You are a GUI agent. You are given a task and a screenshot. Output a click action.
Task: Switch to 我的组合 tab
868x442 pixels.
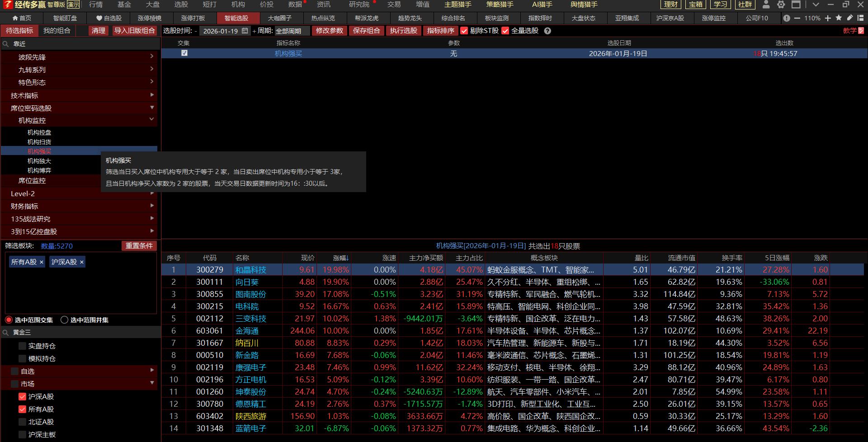pyautogui.click(x=57, y=31)
